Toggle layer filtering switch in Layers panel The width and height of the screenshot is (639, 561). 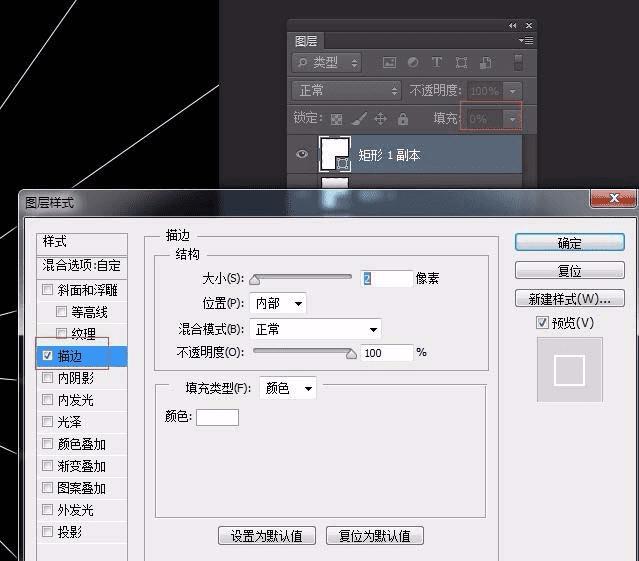click(x=518, y=62)
